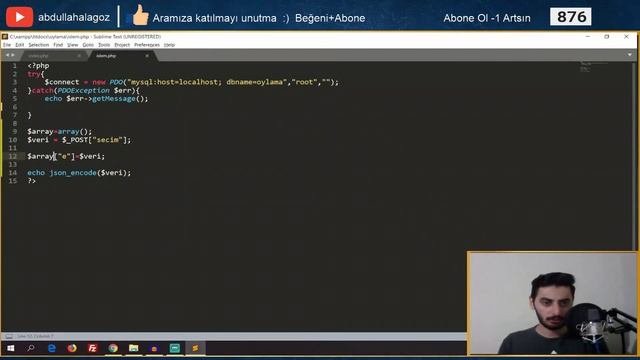Image resolution: width=640 pixels, height=360 pixels.
Task: Click the "Abone Ol -1 Artsın" text
Action: pyautogui.click(x=487, y=18)
